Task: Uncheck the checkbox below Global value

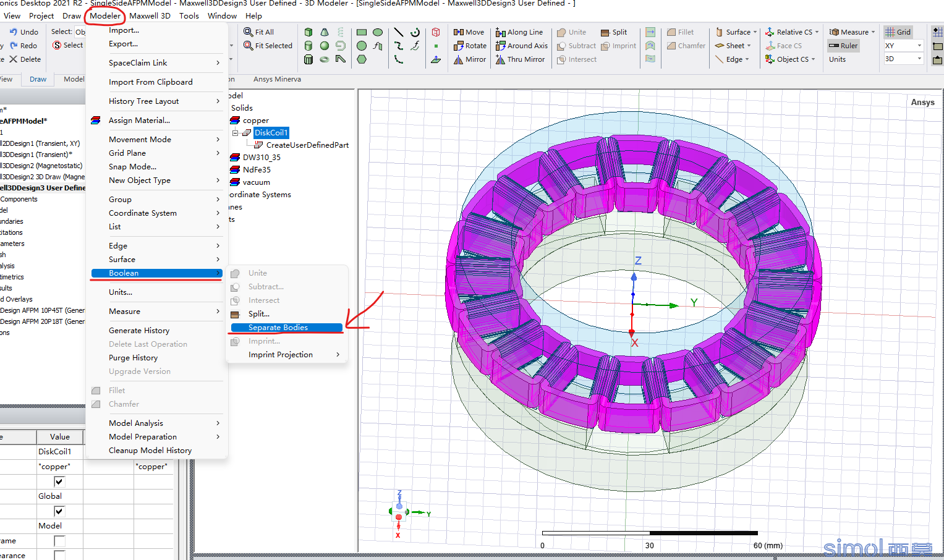Action: click(59, 511)
